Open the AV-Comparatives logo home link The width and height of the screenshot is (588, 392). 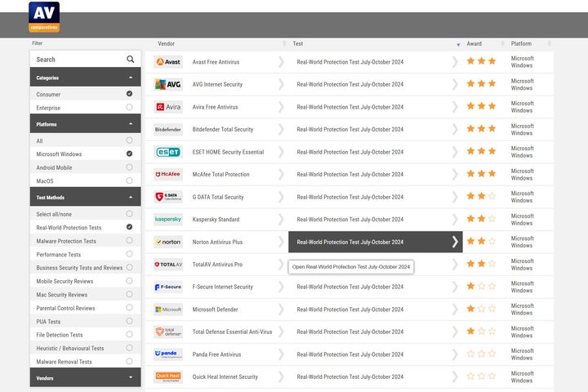click(44, 17)
